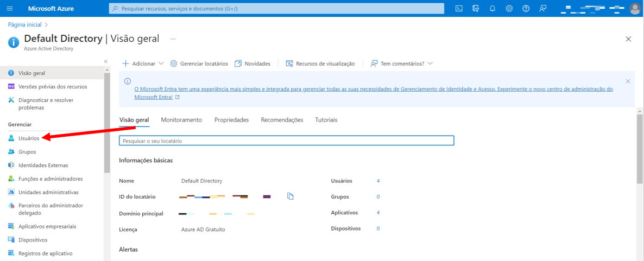The height and width of the screenshot is (261, 644).
Task: Click the banner info icon
Action: click(x=127, y=81)
